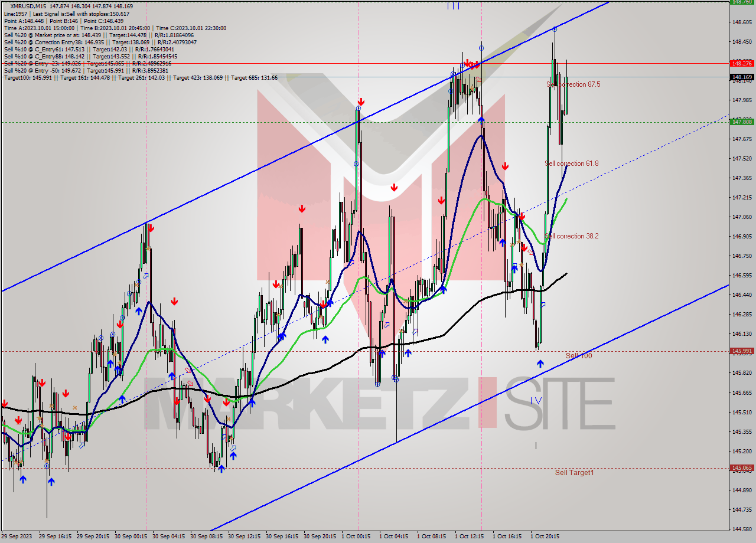This screenshot has height=543, width=756.
Task: Click the green 147.808 price tag
Action: point(742,122)
